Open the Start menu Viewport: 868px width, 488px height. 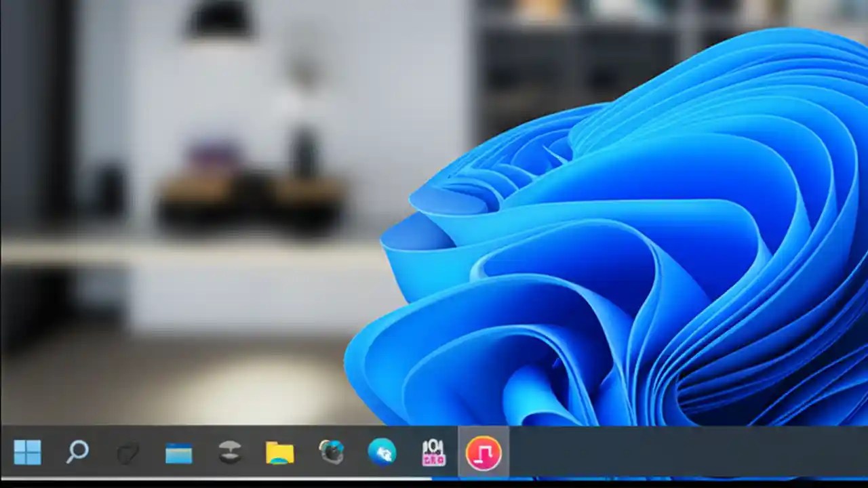click(27, 452)
